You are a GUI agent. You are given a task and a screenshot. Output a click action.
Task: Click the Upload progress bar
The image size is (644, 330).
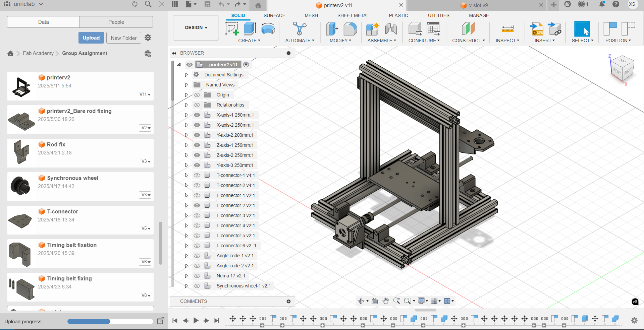[x=110, y=322]
